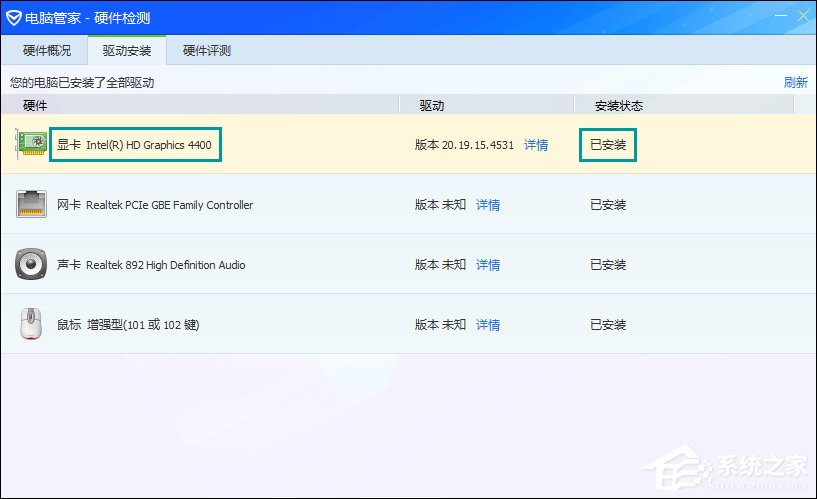Open 详情 for Realtek 892 audio
The width and height of the screenshot is (817, 499).
(x=488, y=265)
